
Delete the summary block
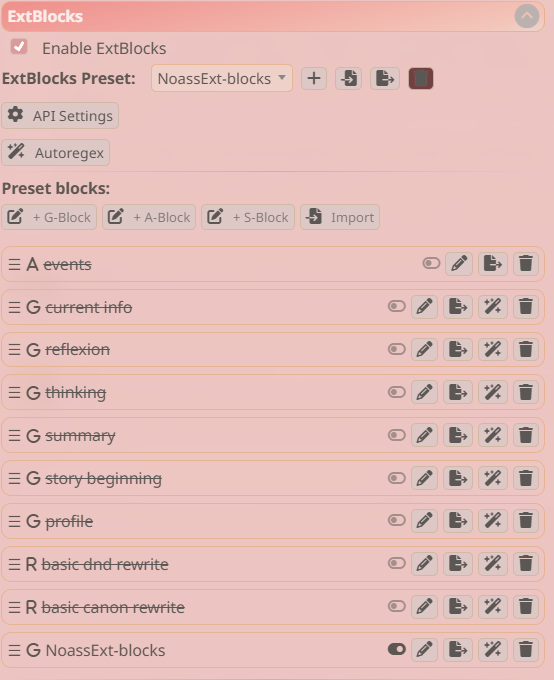[x=525, y=435]
